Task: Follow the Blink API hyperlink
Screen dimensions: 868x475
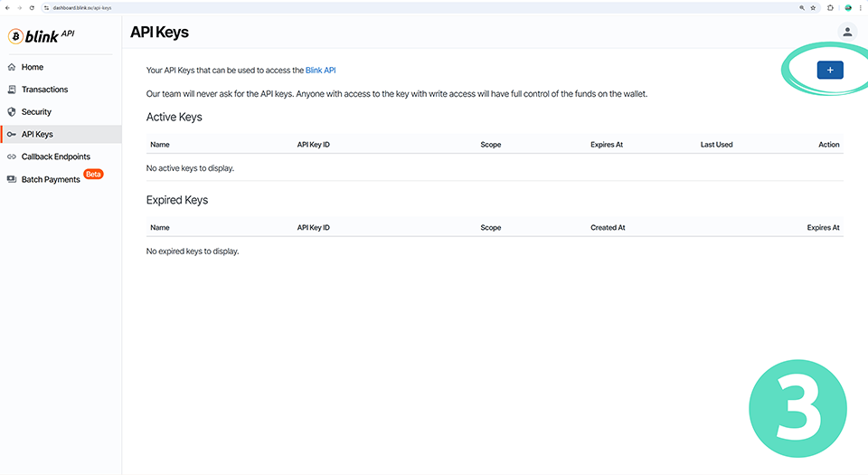Action: pyautogui.click(x=320, y=70)
